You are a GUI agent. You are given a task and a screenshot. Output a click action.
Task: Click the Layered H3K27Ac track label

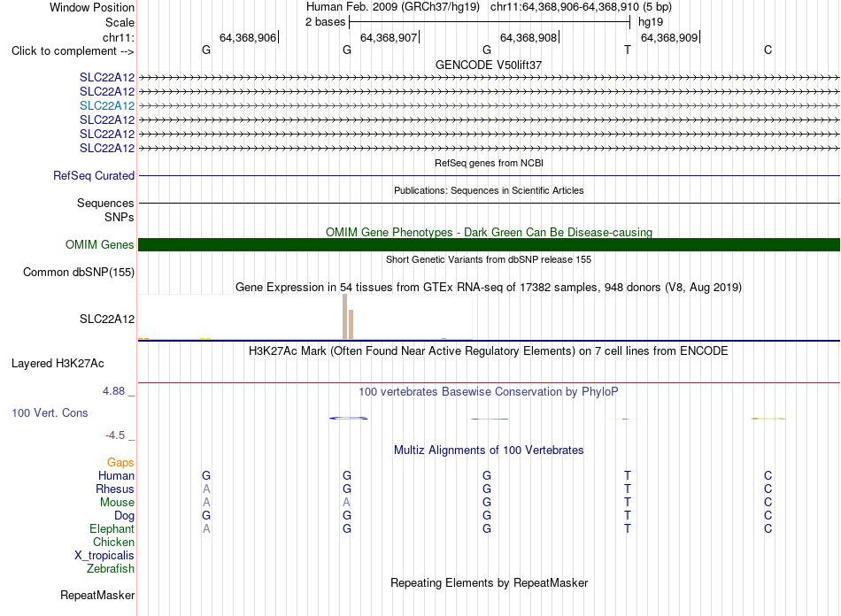click(58, 364)
